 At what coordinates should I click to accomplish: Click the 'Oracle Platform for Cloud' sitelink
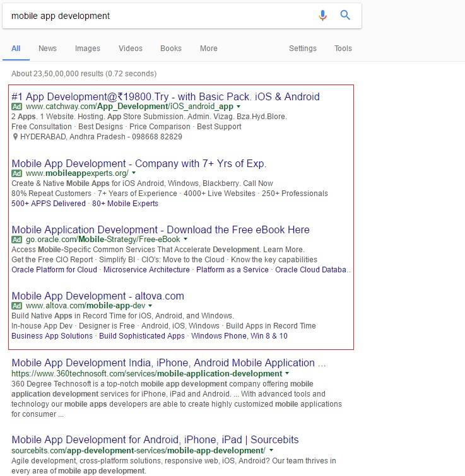pyautogui.click(x=54, y=270)
